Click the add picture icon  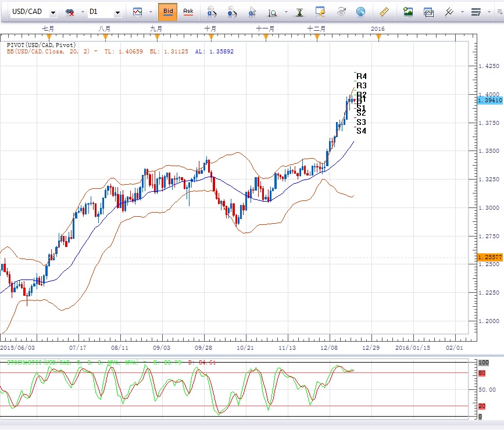[408, 12]
